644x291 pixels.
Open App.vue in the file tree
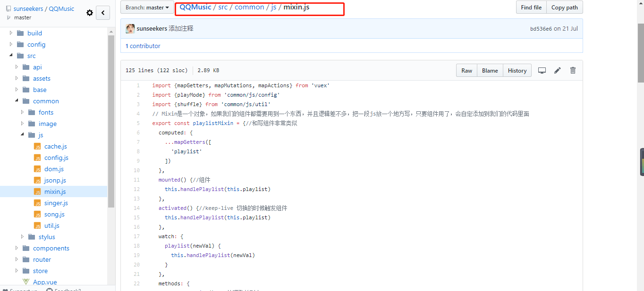click(45, 282)
